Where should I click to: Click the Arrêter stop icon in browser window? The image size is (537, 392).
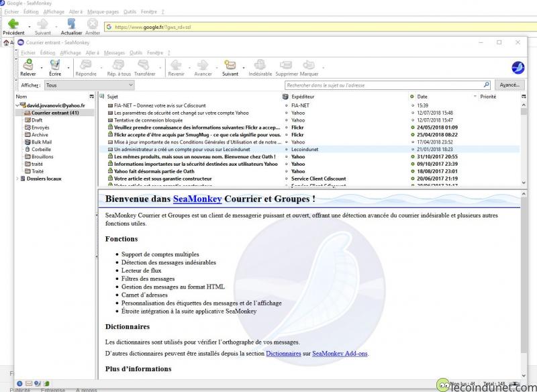tap(93, 24)
